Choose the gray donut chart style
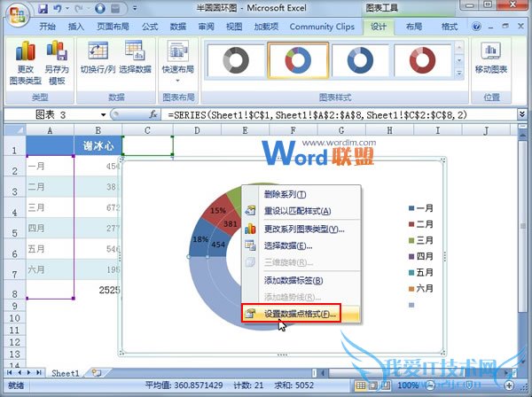Screen dimensions: 532x397 236,60
